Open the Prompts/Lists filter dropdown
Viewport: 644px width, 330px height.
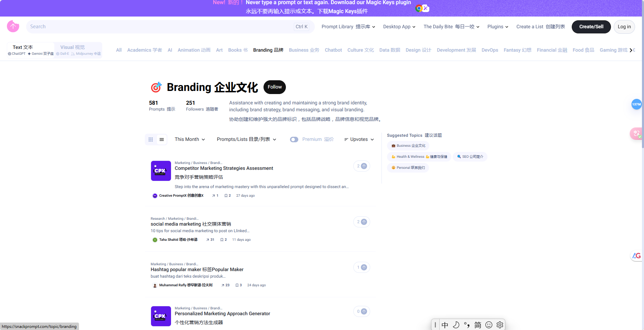click(246, 140)
